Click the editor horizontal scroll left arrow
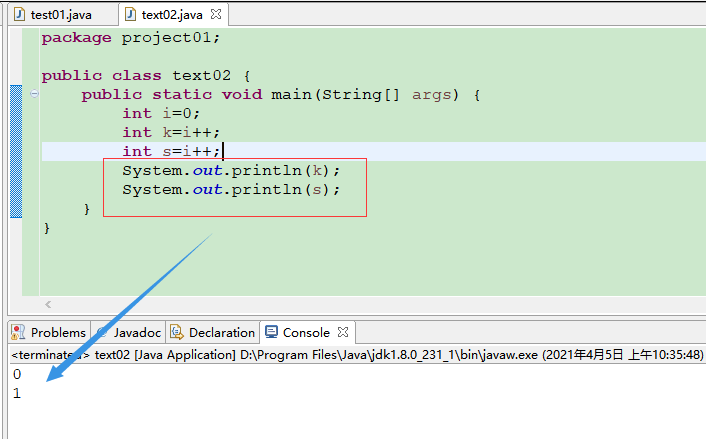Viewport: 706px width, 439px height. (x=48, y=305)
